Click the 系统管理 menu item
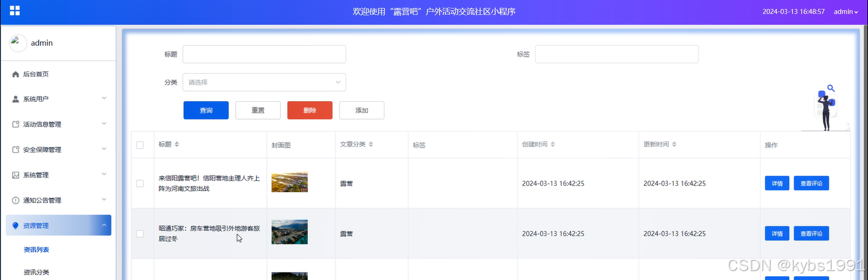 [x=58, y=175]
